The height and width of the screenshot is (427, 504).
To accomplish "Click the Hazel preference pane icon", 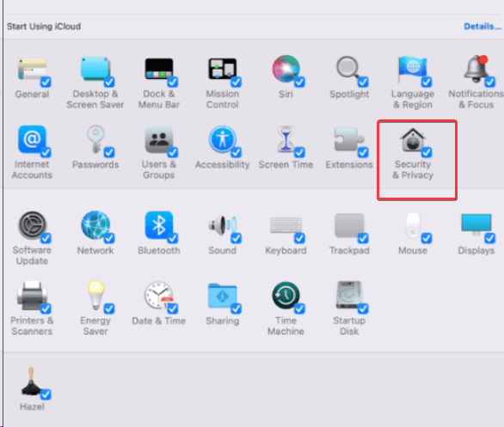I will coord(31,381).
